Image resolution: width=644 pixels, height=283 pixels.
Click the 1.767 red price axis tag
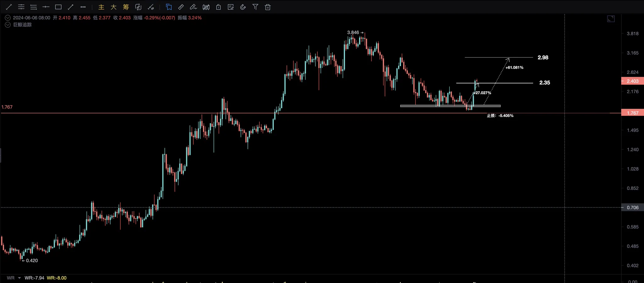(x=632, y=113)
